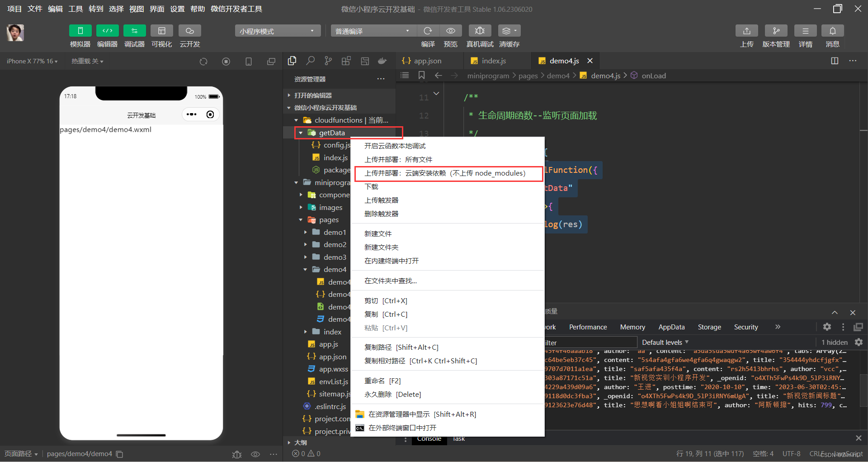Click the compile refresh icon

428,31
